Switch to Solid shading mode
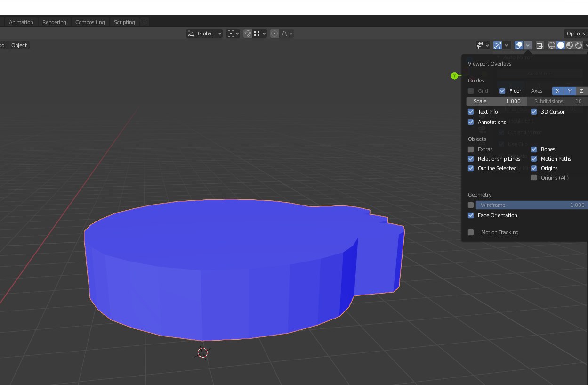 [561, 45]
